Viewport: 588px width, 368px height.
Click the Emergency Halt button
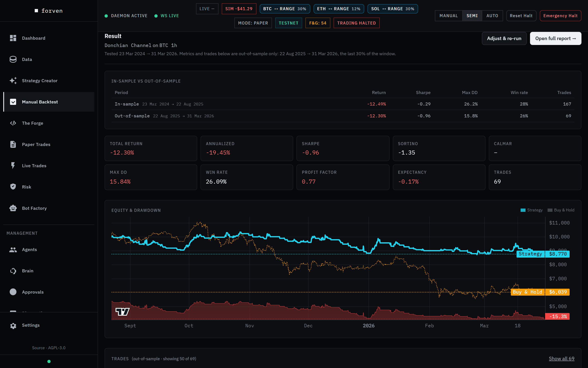(x=560, y=16)
